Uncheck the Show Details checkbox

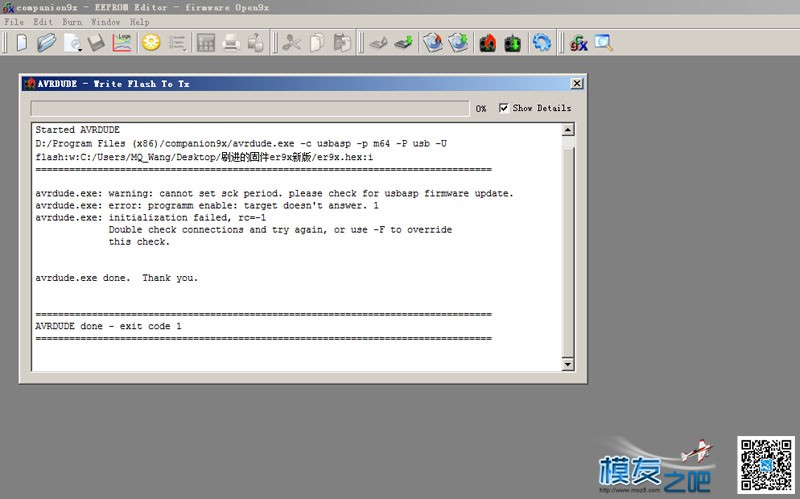[504, 108]
